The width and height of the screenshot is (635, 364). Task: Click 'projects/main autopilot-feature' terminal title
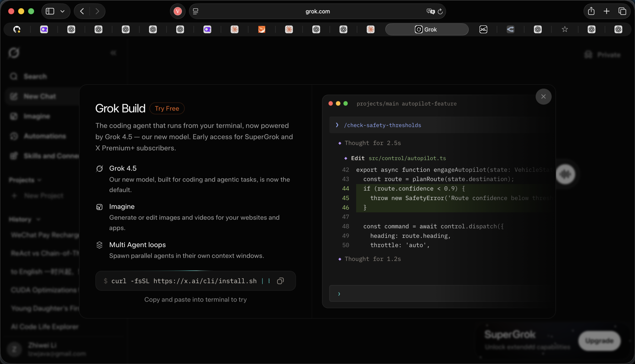point(406,104)
